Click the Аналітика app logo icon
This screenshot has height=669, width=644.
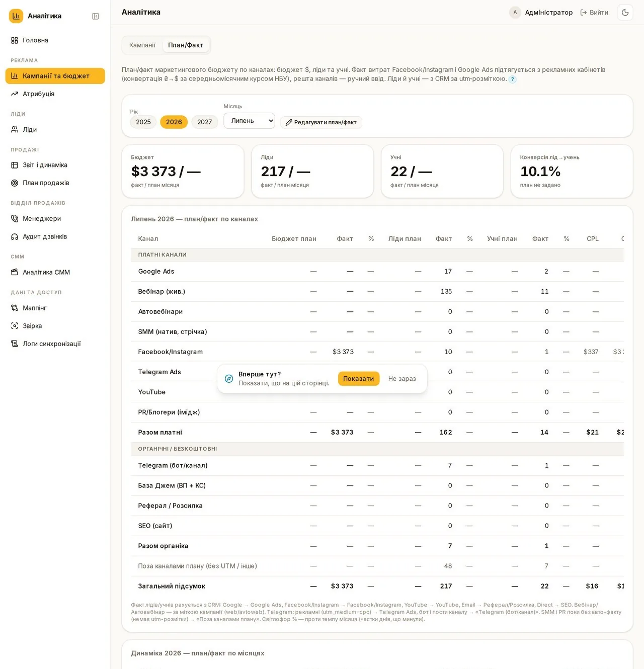16,16
